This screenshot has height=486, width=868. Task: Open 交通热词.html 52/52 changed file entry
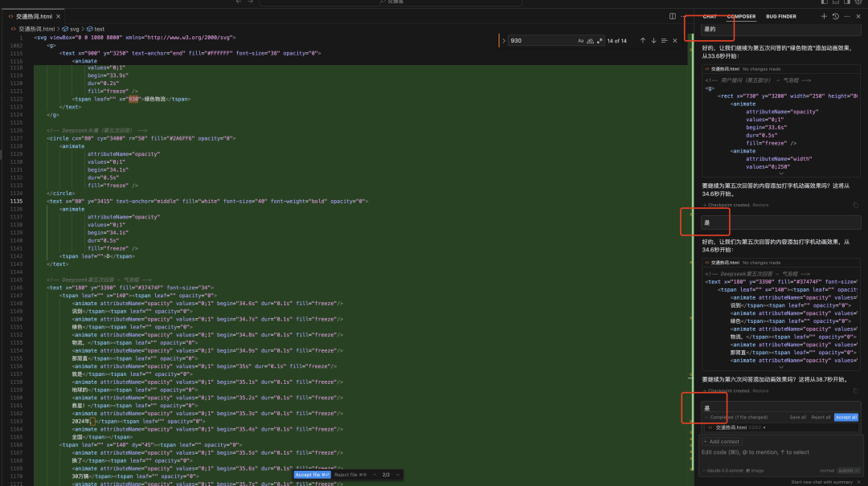coord(780,427)
